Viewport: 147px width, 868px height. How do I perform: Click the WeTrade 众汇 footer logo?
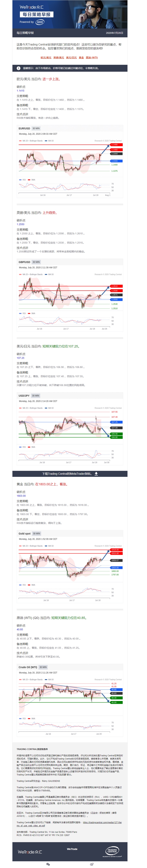(x=30, y=852)
